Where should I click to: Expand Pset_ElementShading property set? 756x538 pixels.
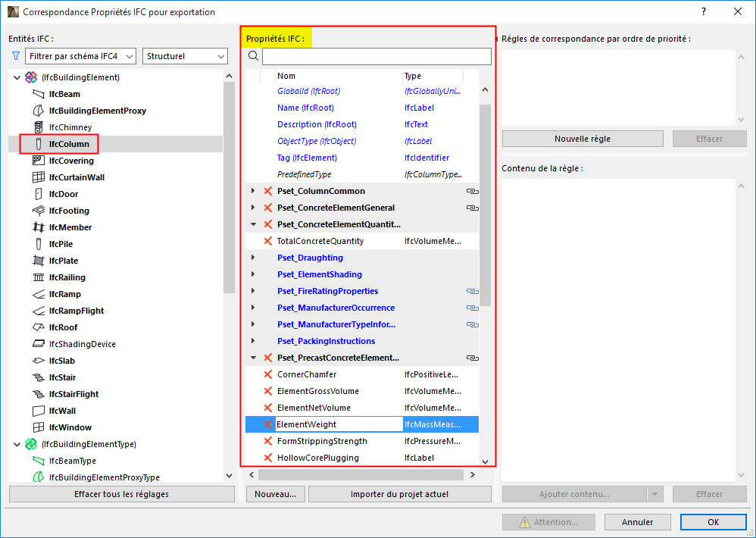coord(253,274)
